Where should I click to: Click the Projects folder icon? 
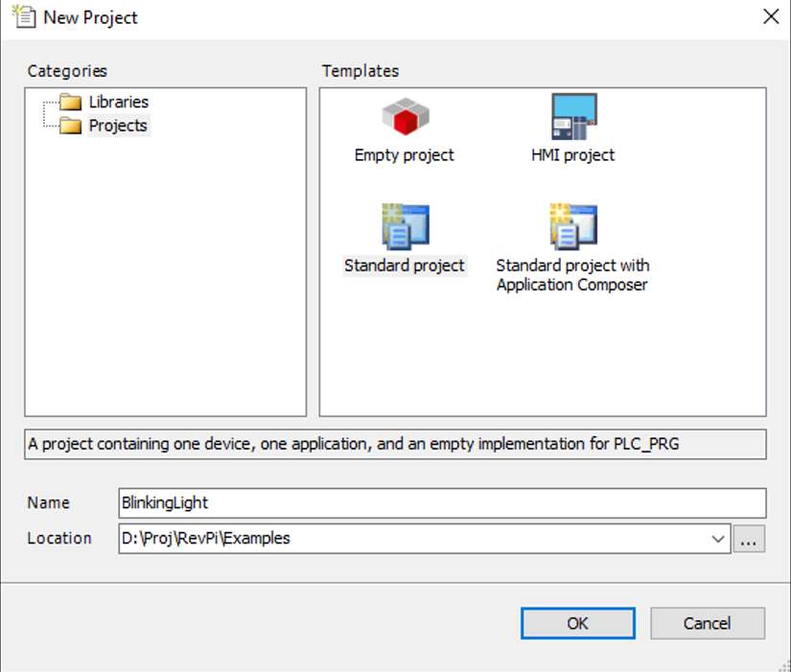71,126
